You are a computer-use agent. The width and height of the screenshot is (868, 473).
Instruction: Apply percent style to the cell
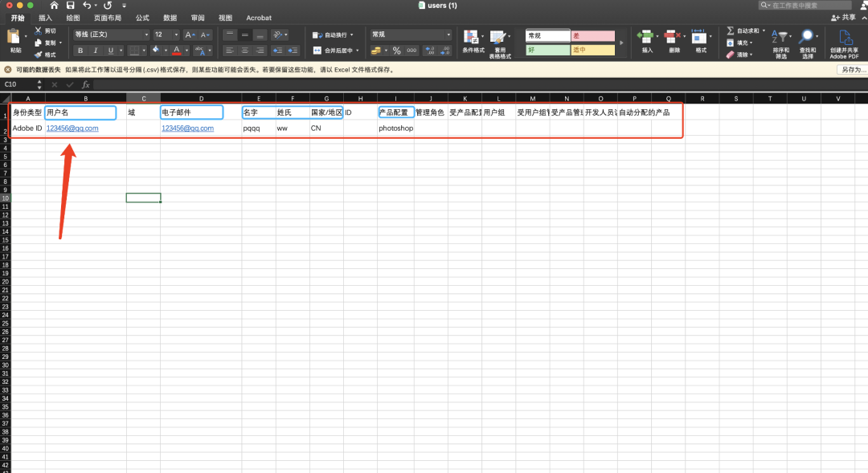(x=396, y=51)
